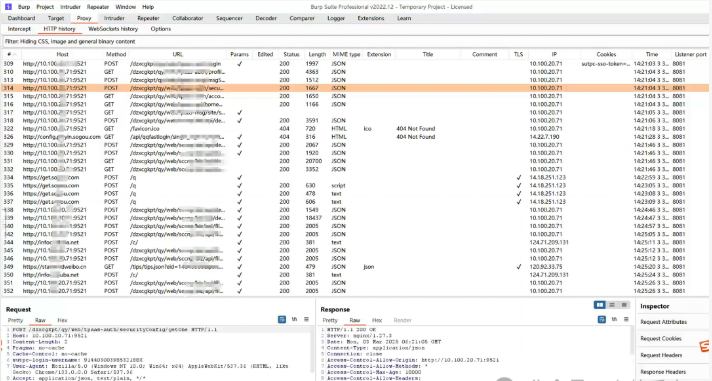
Task: Open the Learn tab
Action: [x=404, y=18]
